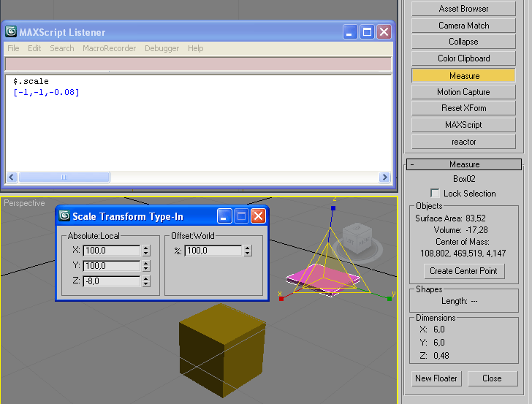Maximize the MAXScript Listener window

(x=367, y=32)
